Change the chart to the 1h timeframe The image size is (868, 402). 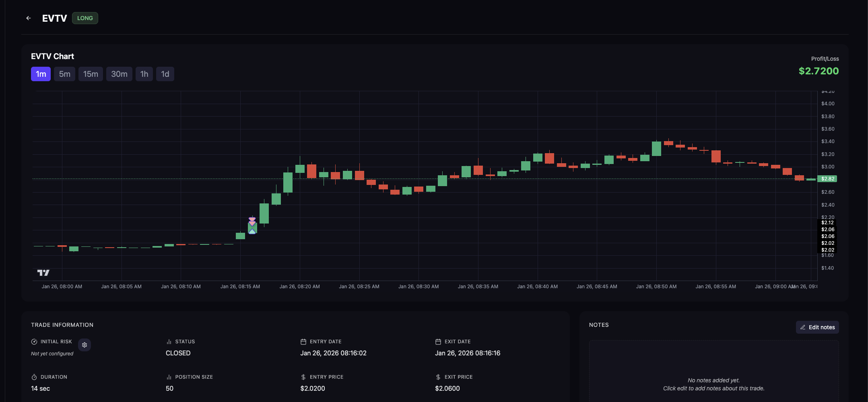[144, 74]
